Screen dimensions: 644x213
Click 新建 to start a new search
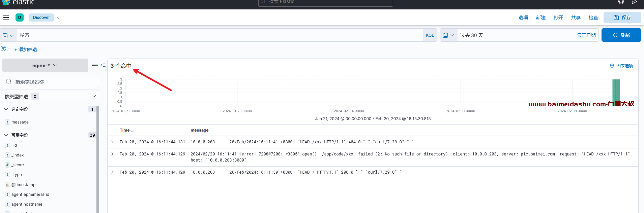click(x=540, y=17)
